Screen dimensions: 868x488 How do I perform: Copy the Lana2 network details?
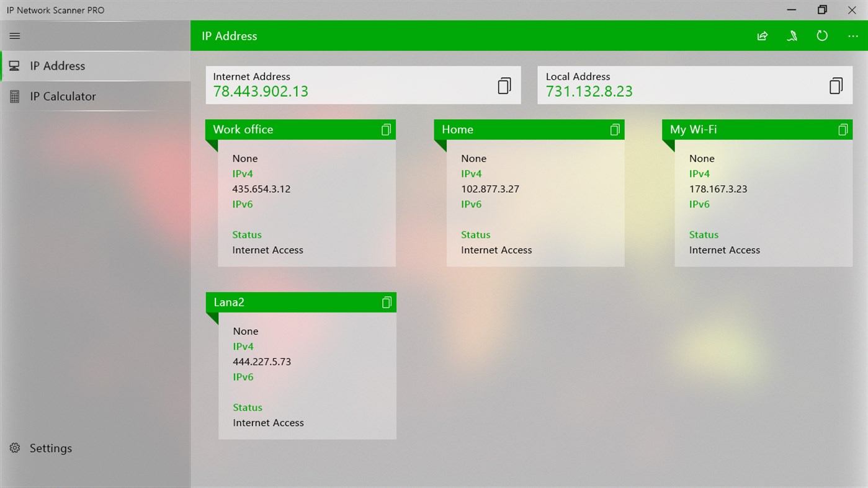tap(386, 302)
